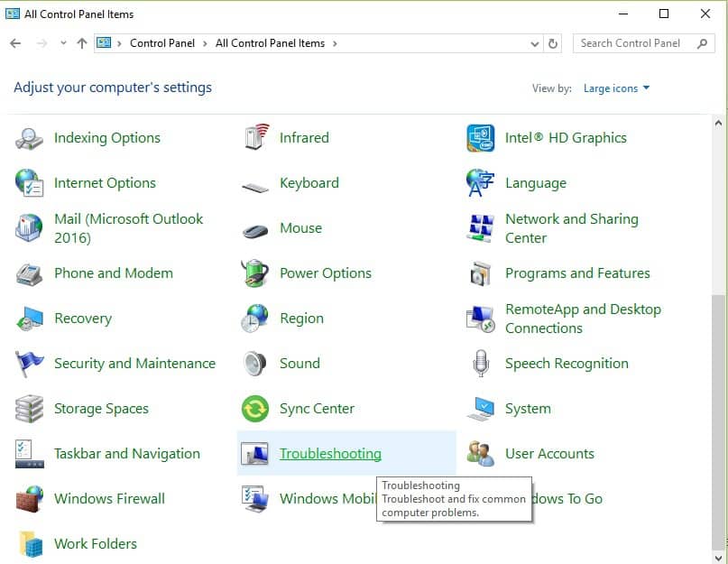Screen dimensions: 728x564
Task: Expand the address bar history dropdown
Action: click(535, 43)
